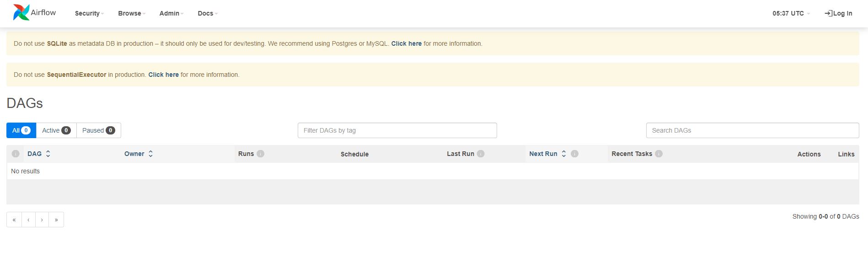Image resolution: width=868 pixels, height=263 pixels.
Task: Open the Docs menu
Action: pyautogui.click(x=207, y=13)
